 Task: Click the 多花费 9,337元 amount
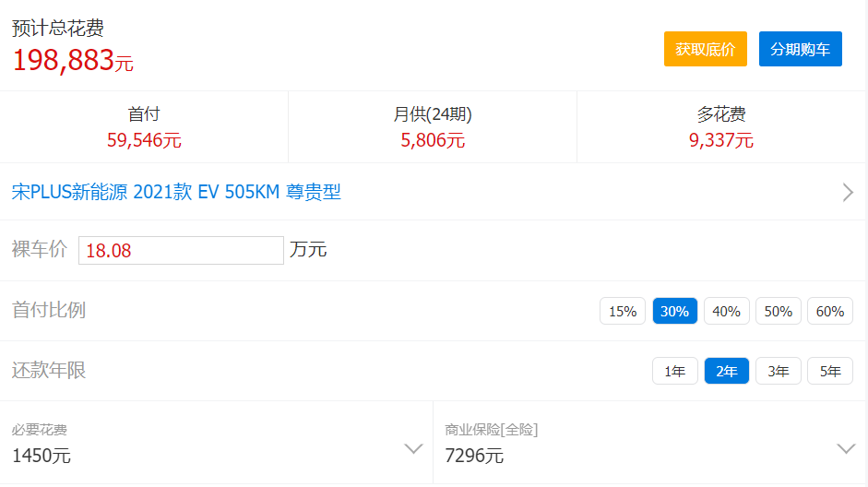(x=720, y=140)
